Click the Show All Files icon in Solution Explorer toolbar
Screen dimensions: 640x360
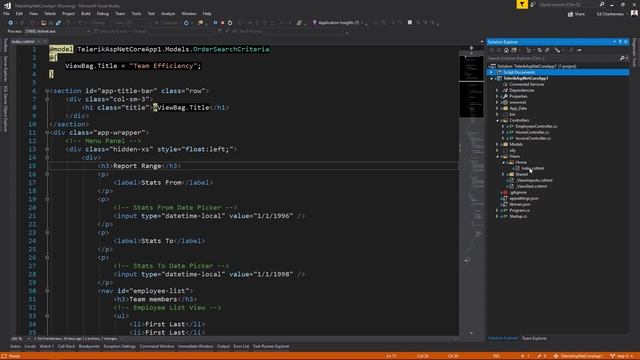point(547,50)
